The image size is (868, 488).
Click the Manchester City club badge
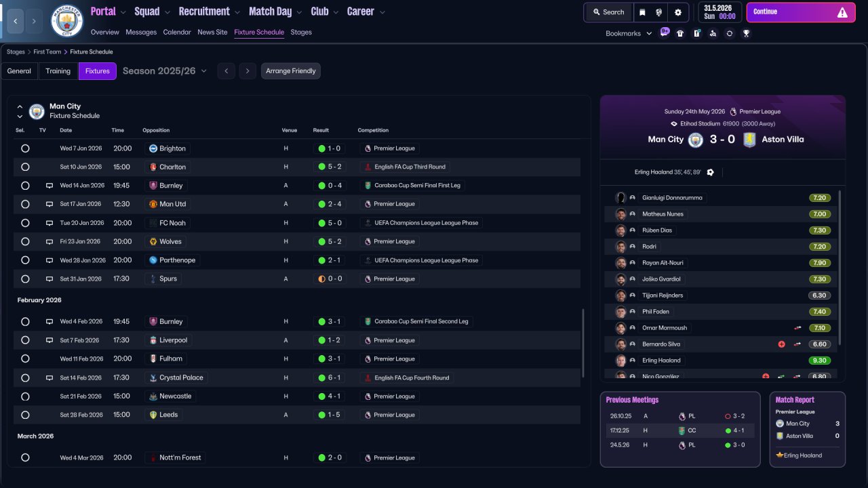coord(67,21)
